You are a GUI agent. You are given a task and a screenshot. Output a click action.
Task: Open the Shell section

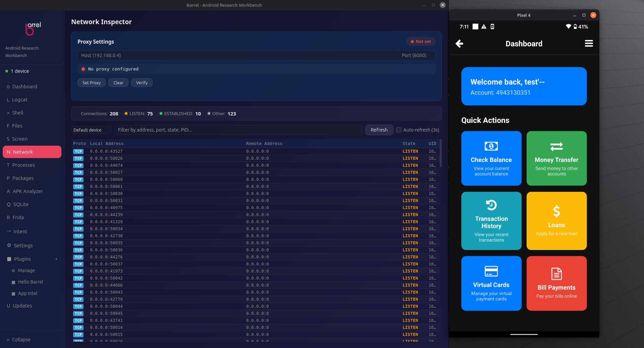tap(32, 113)
